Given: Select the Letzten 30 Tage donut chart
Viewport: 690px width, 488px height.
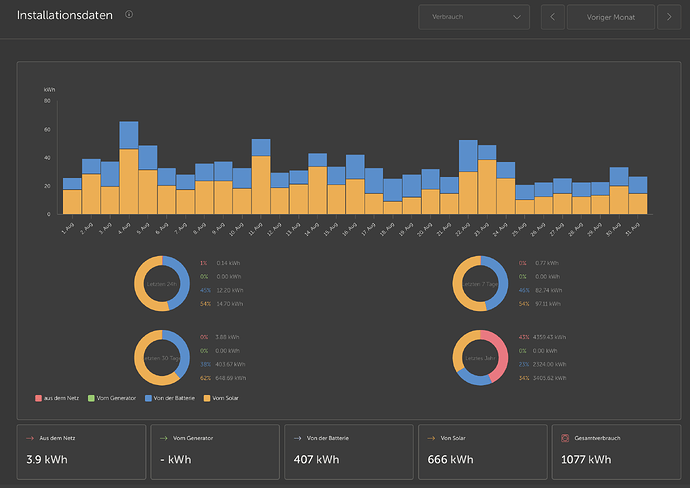Looking at the screenshot, I should (x=162, y=358).
